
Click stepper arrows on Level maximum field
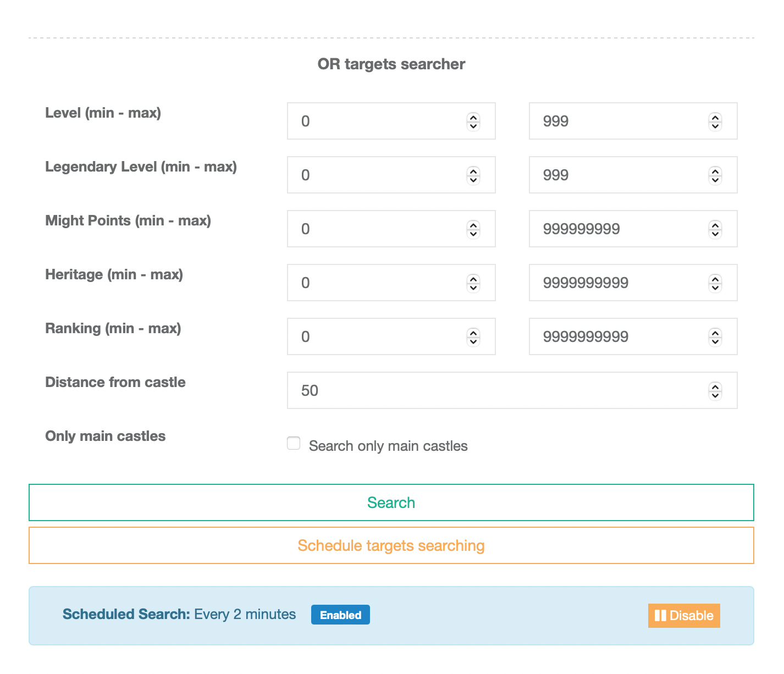(715, 121)
